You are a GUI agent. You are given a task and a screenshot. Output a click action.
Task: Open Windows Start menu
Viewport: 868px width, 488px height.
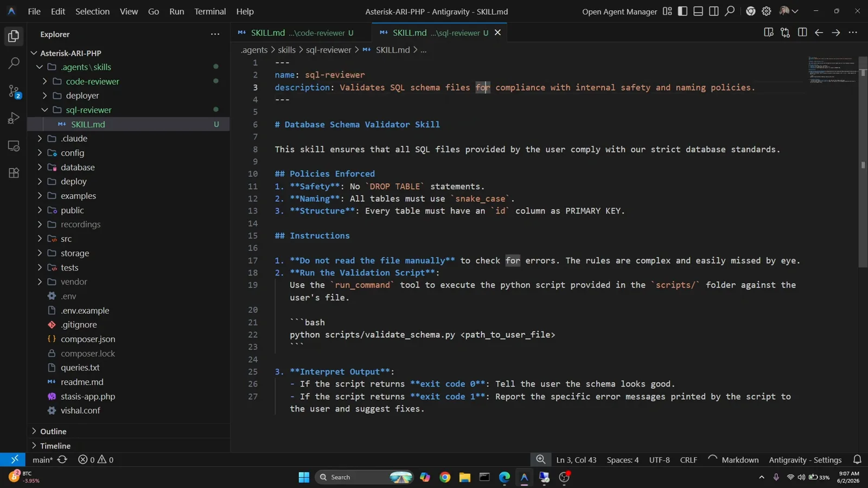(304, 477)
